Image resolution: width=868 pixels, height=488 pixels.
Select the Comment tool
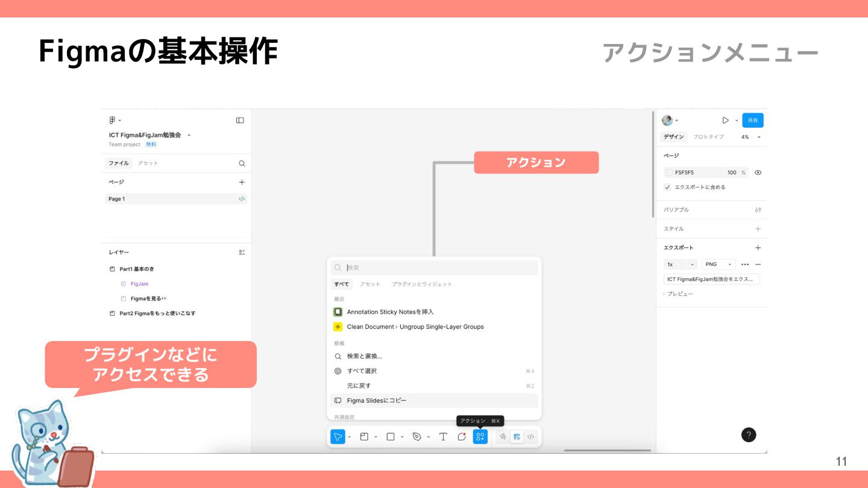tap(462, 437)
